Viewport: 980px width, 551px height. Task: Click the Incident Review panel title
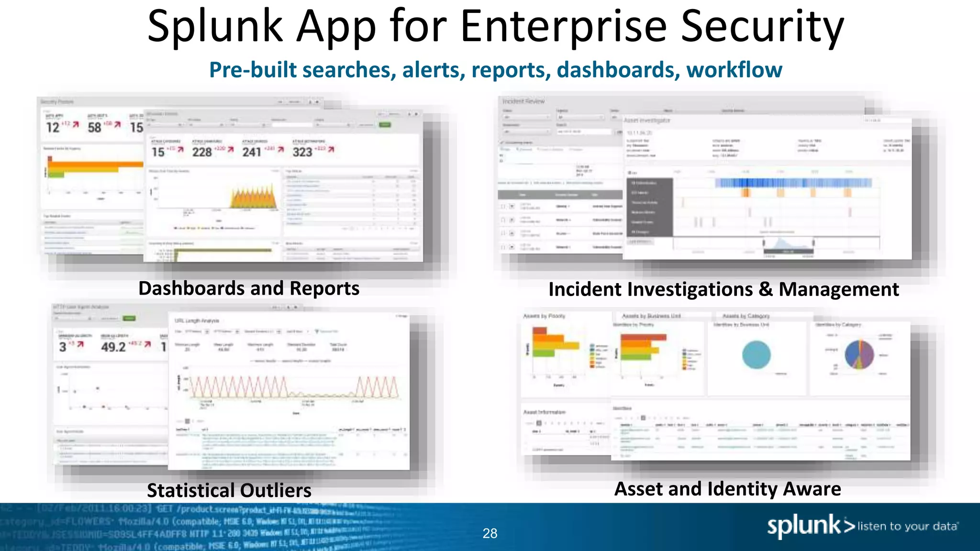pyautogui.click(x=523, y=101)
